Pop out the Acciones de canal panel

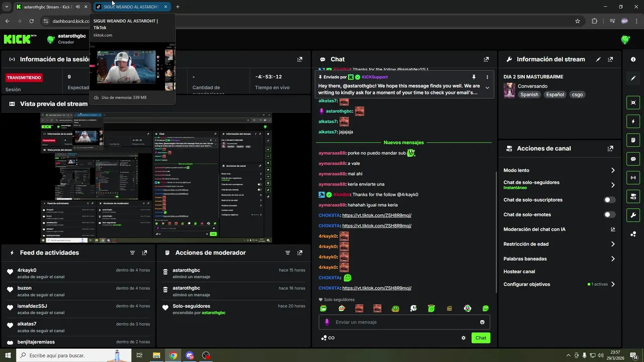[610, 149]
